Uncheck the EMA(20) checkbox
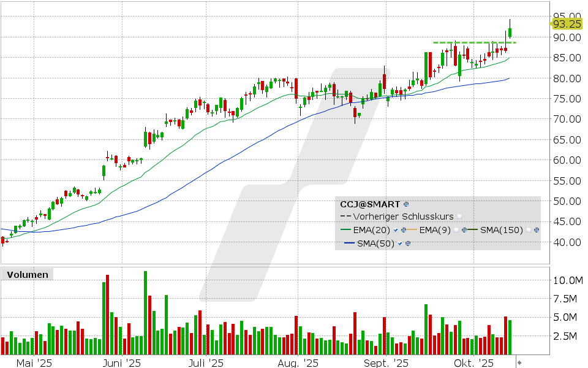588x368 pixels. pos(396,230)
